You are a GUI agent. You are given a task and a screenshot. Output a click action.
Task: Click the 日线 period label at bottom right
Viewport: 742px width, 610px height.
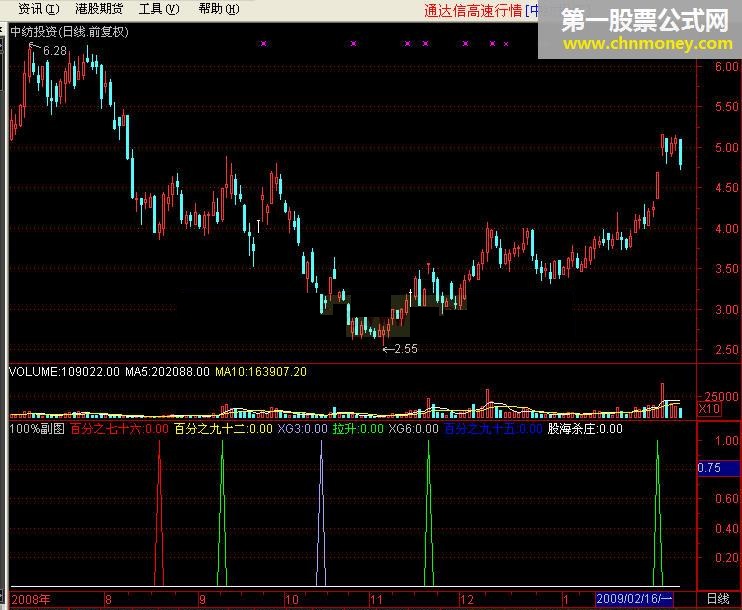point(718,599)
